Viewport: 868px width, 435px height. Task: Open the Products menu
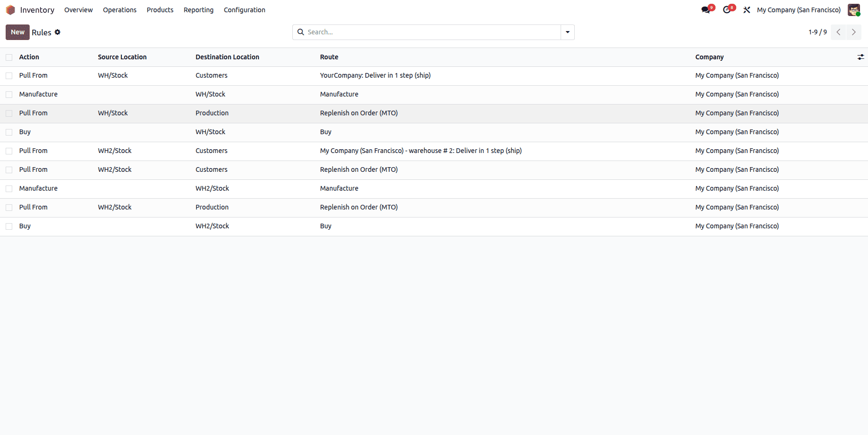tap(160, 10)
